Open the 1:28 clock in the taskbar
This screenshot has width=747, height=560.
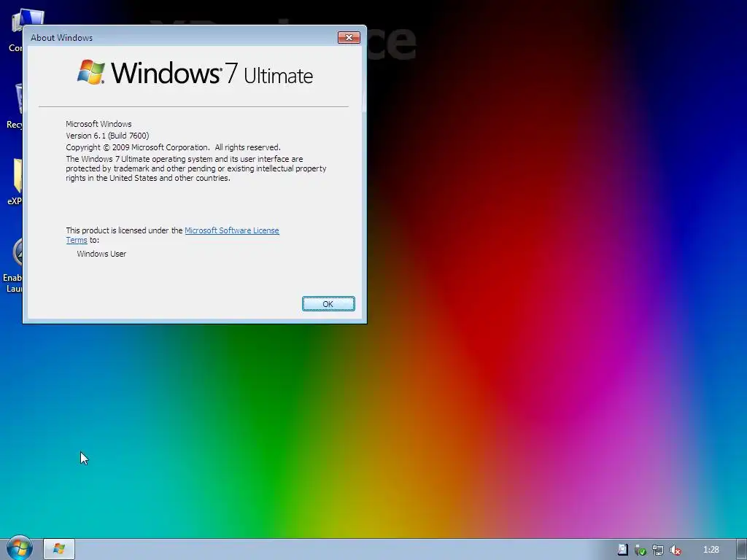tap(711, 550)
